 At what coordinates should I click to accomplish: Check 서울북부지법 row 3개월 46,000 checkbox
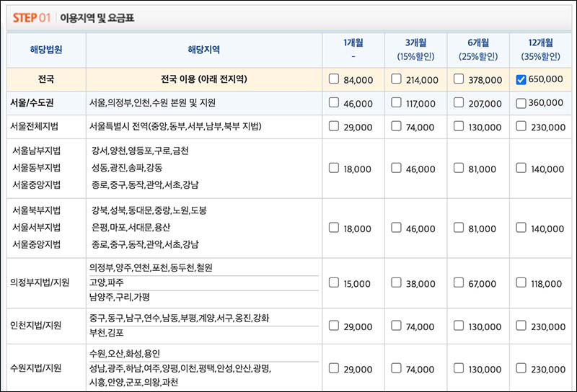click(x=397, y=228)
